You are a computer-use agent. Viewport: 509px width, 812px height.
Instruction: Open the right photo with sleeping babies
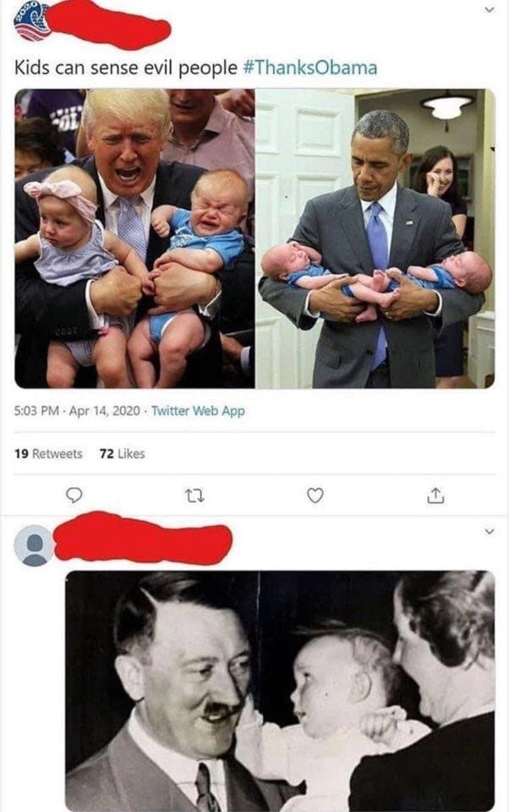coord(375,239)
